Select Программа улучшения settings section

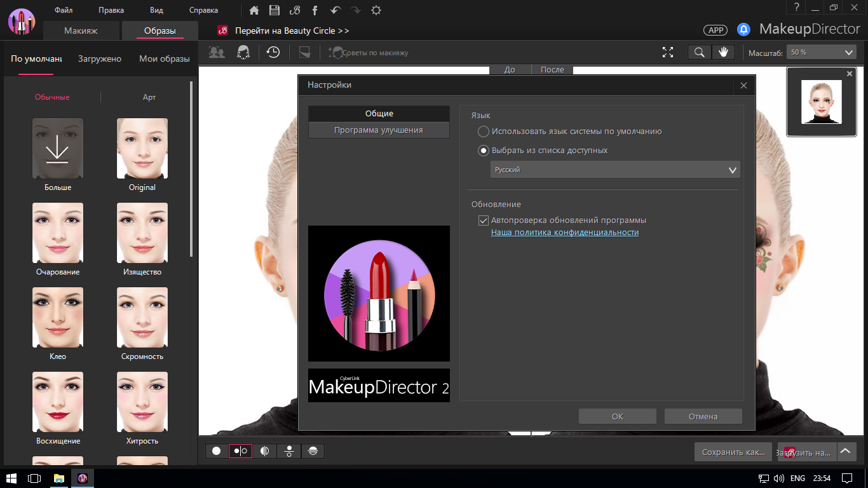click(x=379, y=130)
